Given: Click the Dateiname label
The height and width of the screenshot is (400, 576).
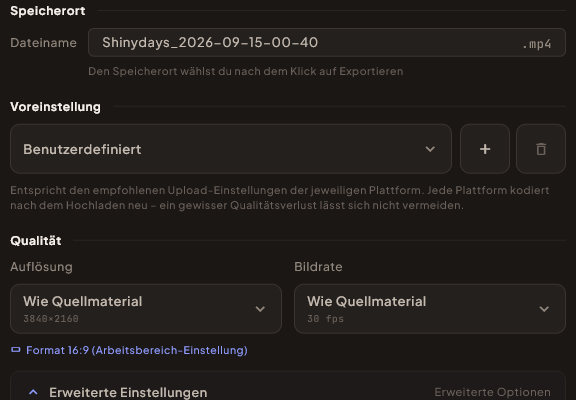Looking at the screenshot, I should (x=43, y=43).
